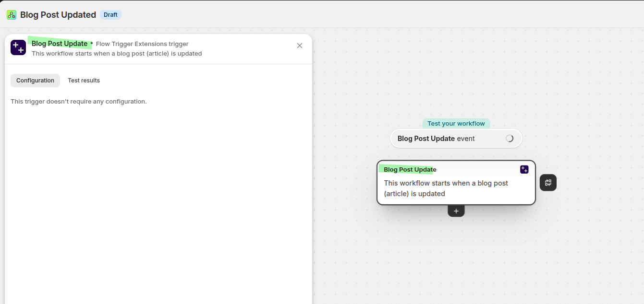Click the text saying the trigger needs no configuration
The height and width of the screenshot is (304, 644).
coord(79,102)
